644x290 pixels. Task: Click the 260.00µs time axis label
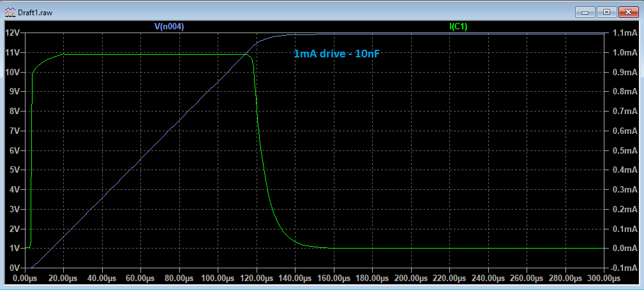click(x=527, y=279)
